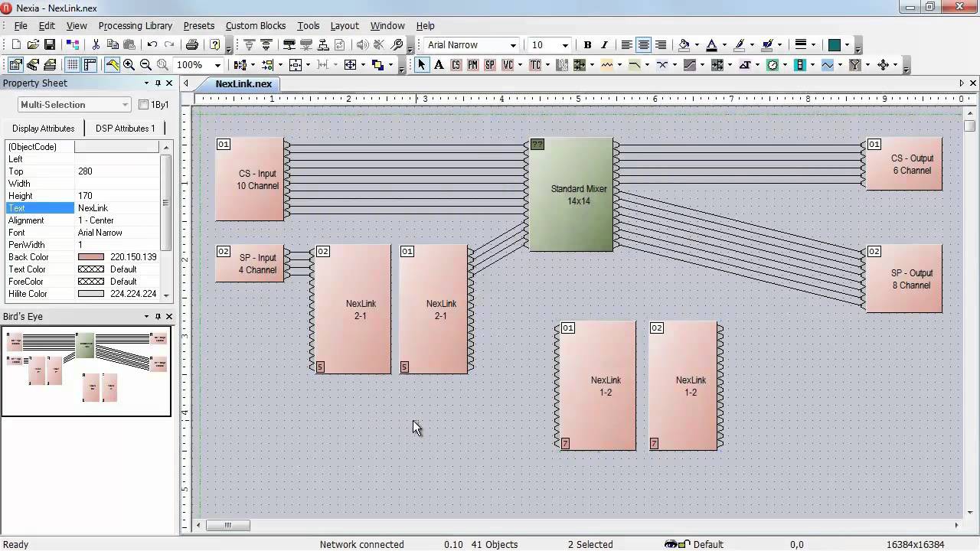This screenshot has width=980, height=551.
Task: Open the Processing Library menu
Action: pyautogui.click(x=135, y=25)
